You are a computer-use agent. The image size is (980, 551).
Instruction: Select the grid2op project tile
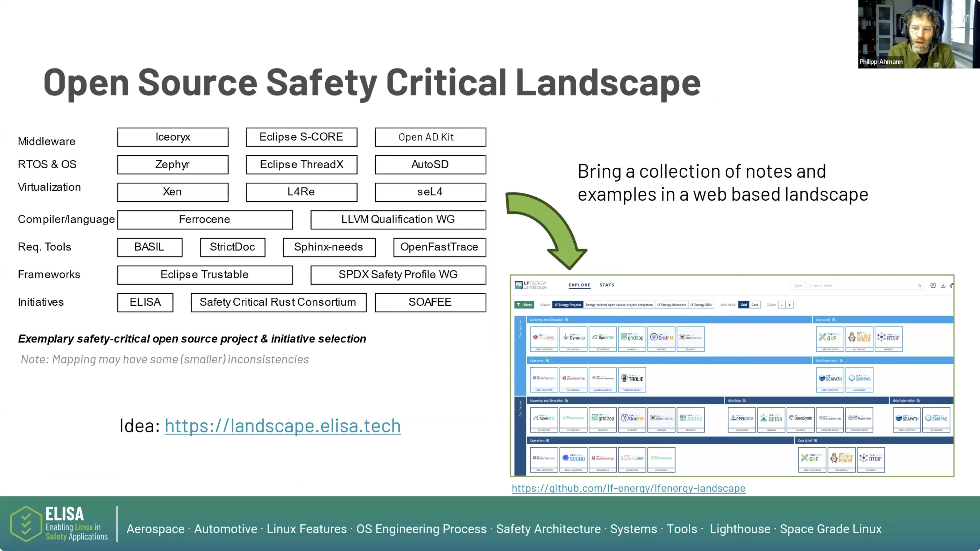point(632,338)
